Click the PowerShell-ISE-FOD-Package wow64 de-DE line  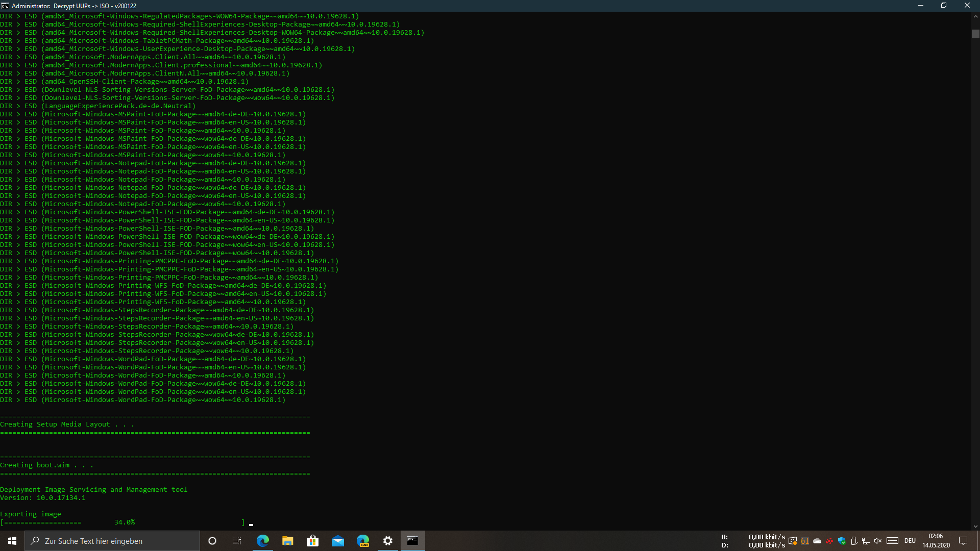pos(167,237)
